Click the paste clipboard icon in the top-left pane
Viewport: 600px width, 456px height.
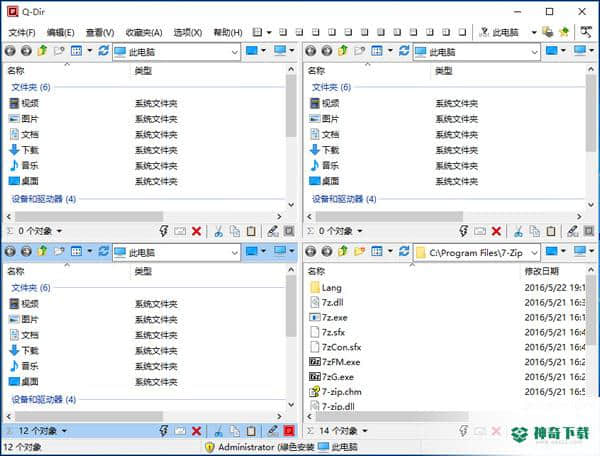[251, 231]
